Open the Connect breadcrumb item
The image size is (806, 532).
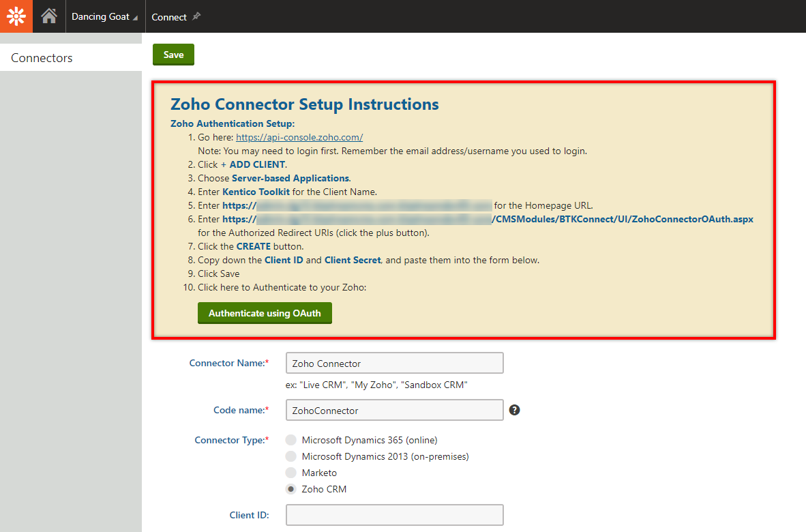(168, 17)
